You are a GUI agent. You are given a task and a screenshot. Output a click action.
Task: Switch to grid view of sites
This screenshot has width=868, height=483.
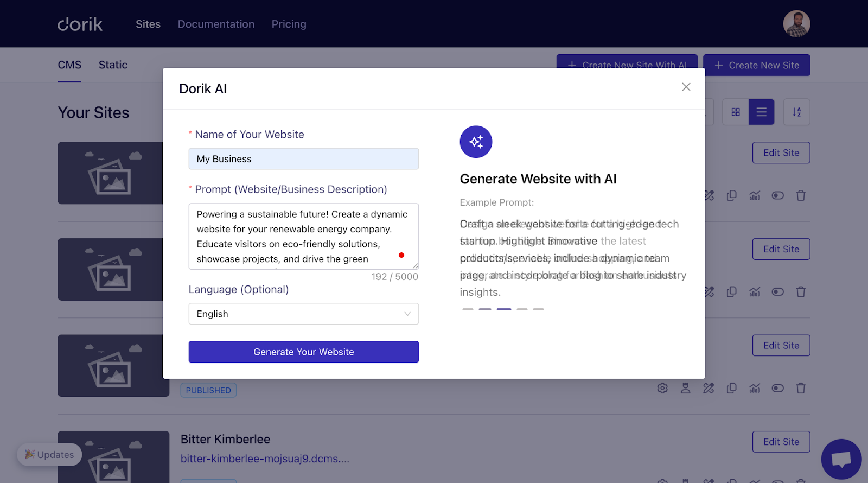point(736,112)
